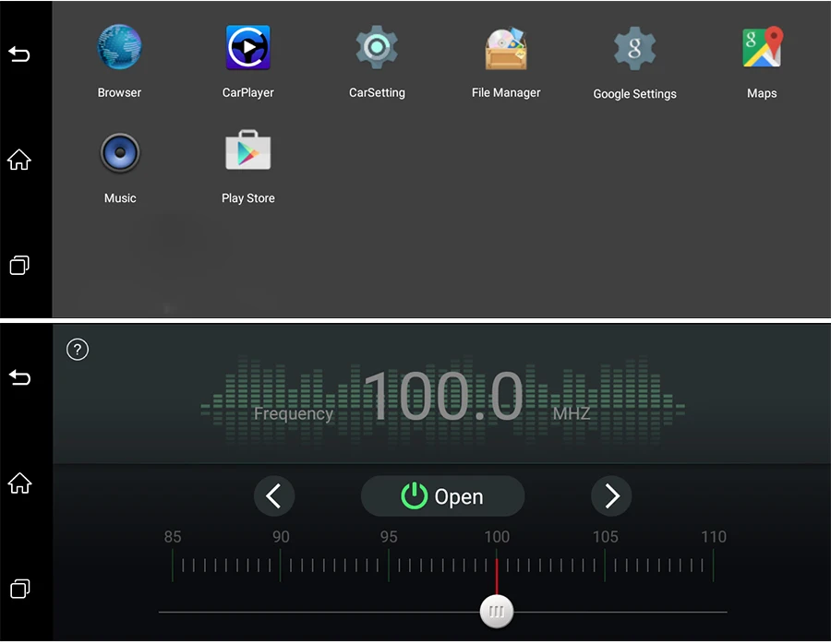Click the Frequency label text
This screenshot has height=644, width=831.
[x=294, y=413]
